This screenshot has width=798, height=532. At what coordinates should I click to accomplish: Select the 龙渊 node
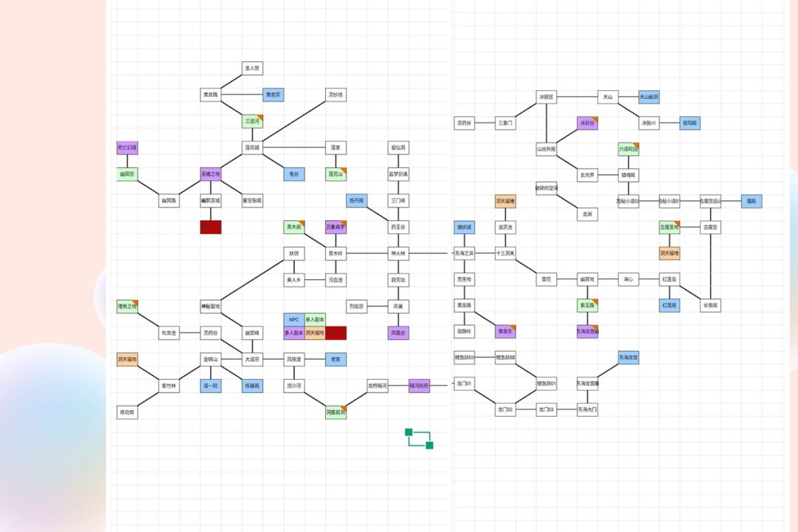click(587, 214)
